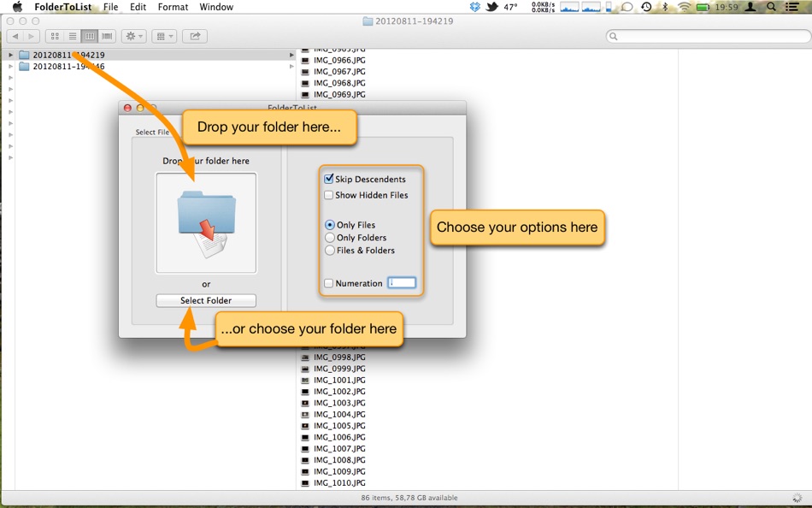
Task: Click the Select Folder button
Action: (206, 300)
